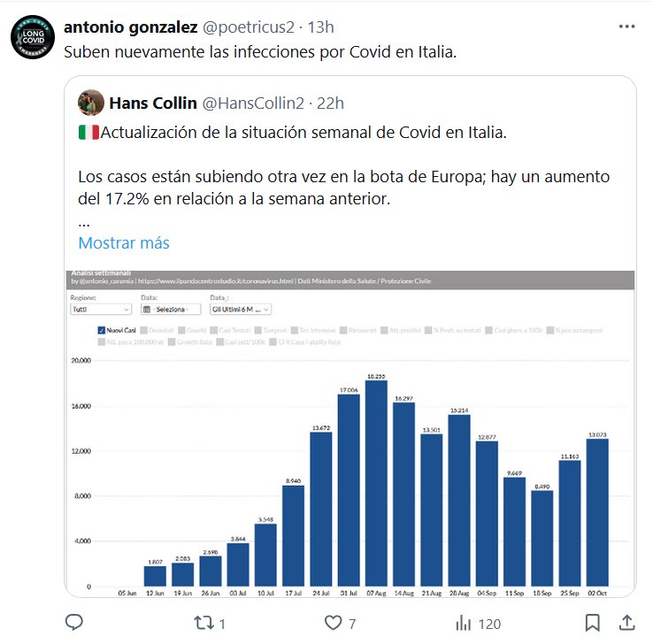Screen dimensions: 653x644
Task: Uncheck the Nuovi Casi checkbox
Action: (x=101, y=330)
